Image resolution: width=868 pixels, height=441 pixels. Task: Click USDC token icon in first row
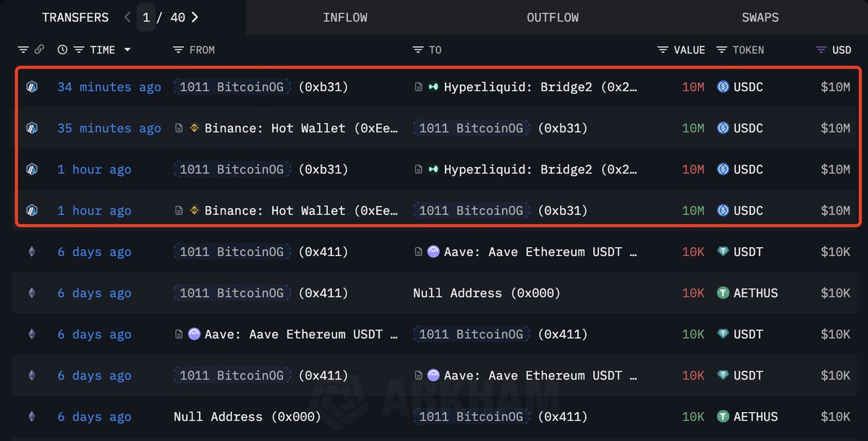pos(722,87)
